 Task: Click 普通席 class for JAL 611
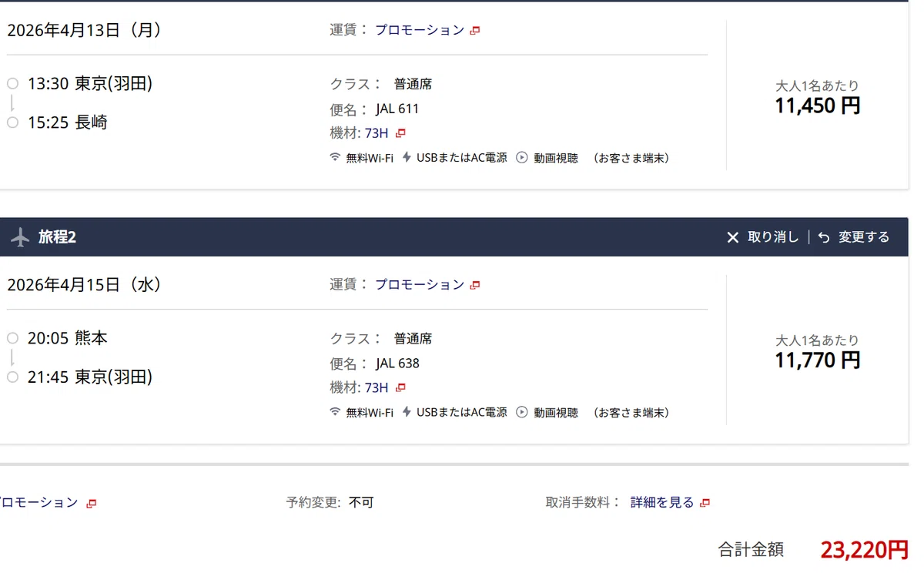tap(413, 84)
